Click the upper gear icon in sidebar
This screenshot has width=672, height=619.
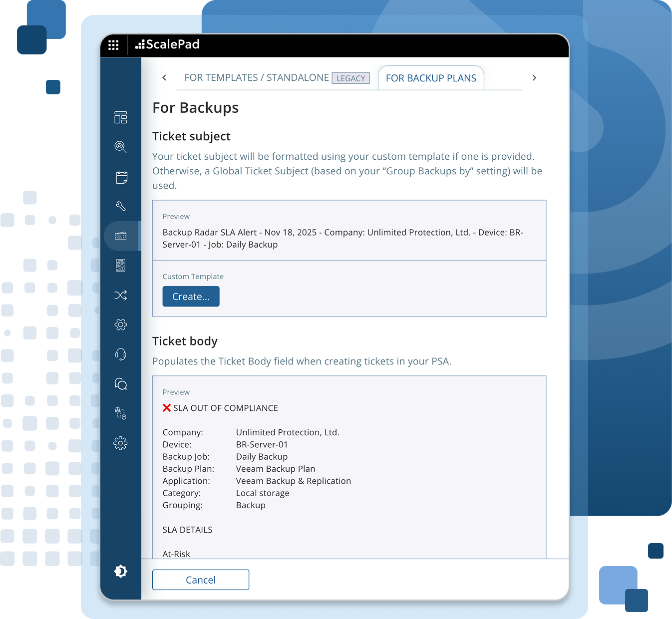click(121, 324)
